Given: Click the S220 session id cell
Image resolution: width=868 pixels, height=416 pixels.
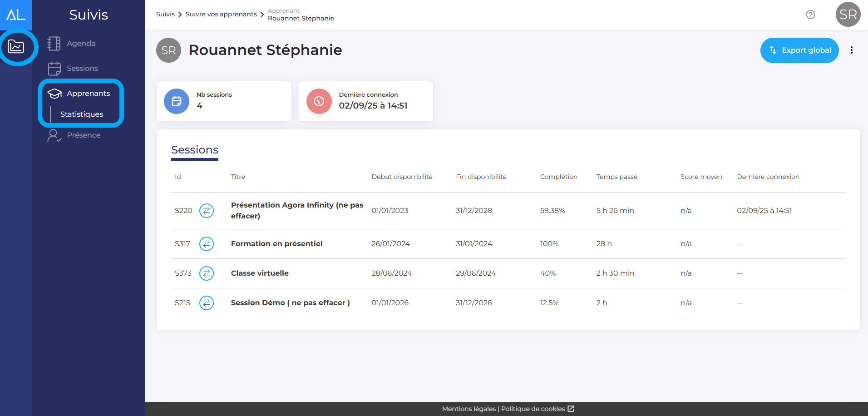Looking at the screenshot, I should [x=183, y=210].
